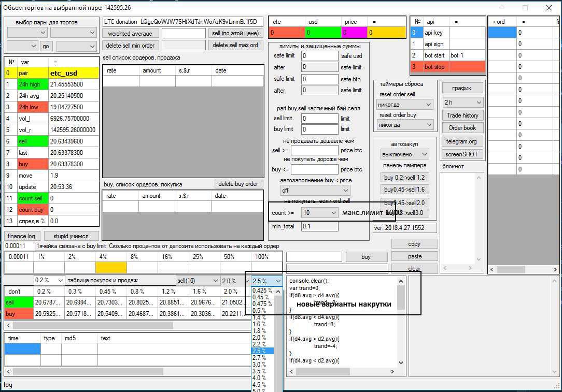Click "delete buy order" button
Image resolution: width=562 pixels, height=392 pixels.
[x=238, y=184]
